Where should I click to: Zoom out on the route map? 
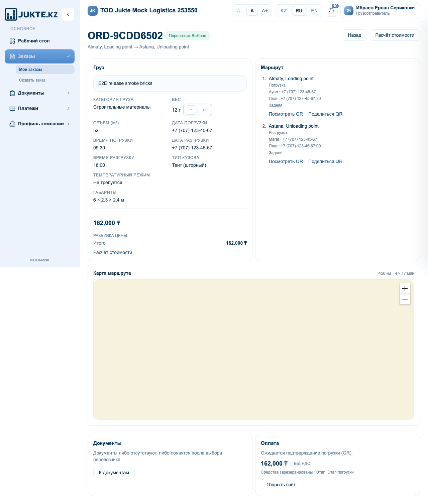(x=405, y=299)
